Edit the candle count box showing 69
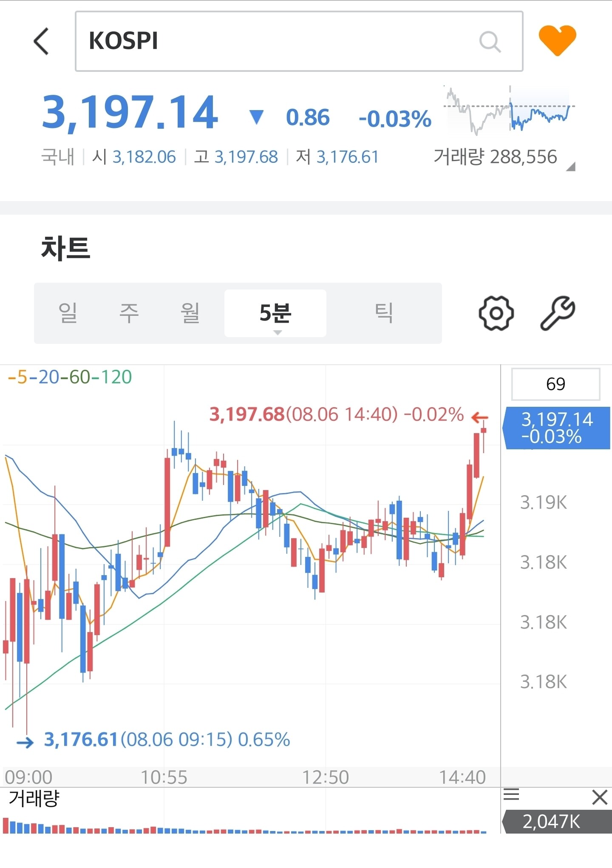The height and width of the screenshot is (868, 612). pyautogui.click(x=555, y=384)
